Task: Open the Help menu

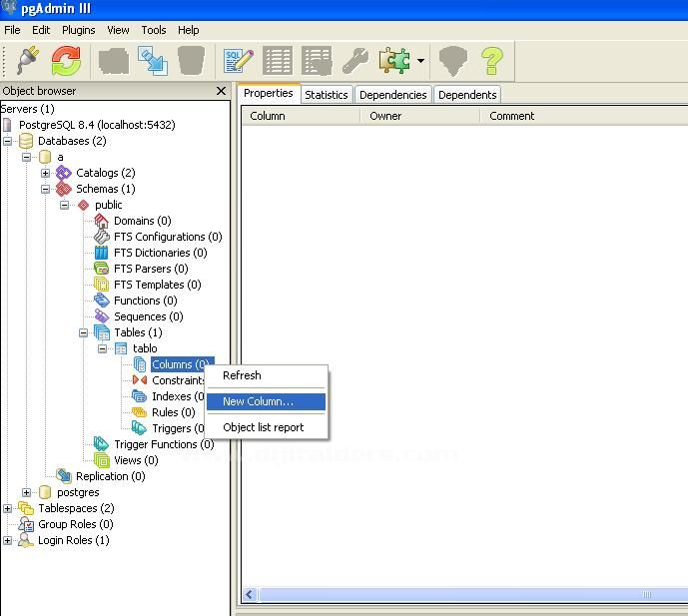Action: click(189, 30)
